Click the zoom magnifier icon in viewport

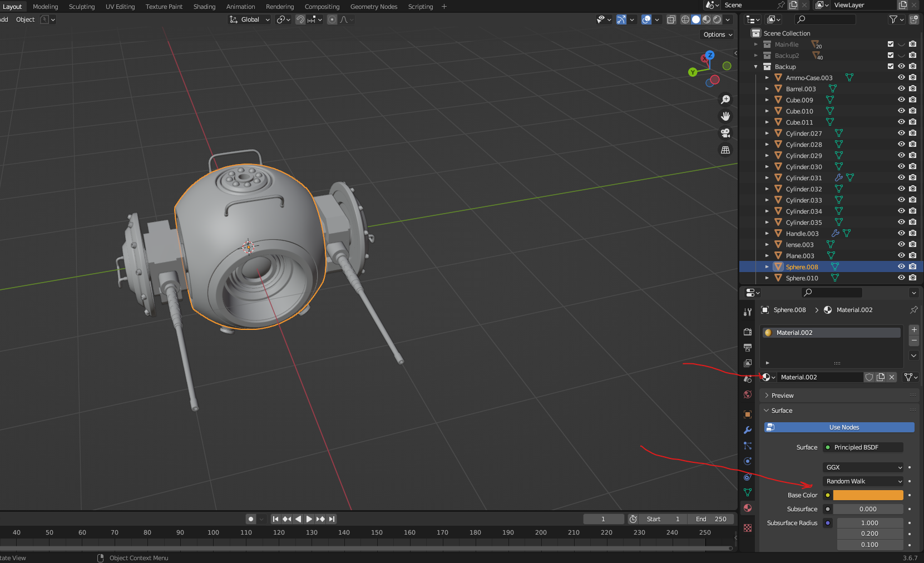[x=725, y=100]
